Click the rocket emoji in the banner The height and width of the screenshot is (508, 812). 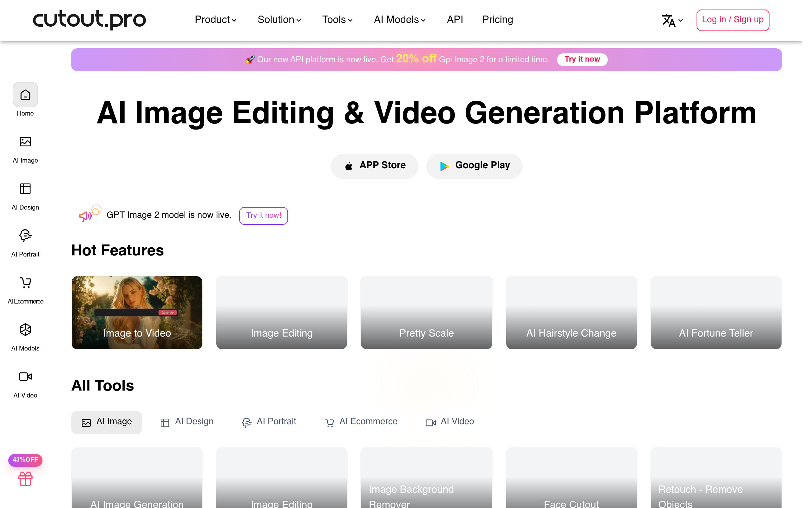tap(250, 59)
